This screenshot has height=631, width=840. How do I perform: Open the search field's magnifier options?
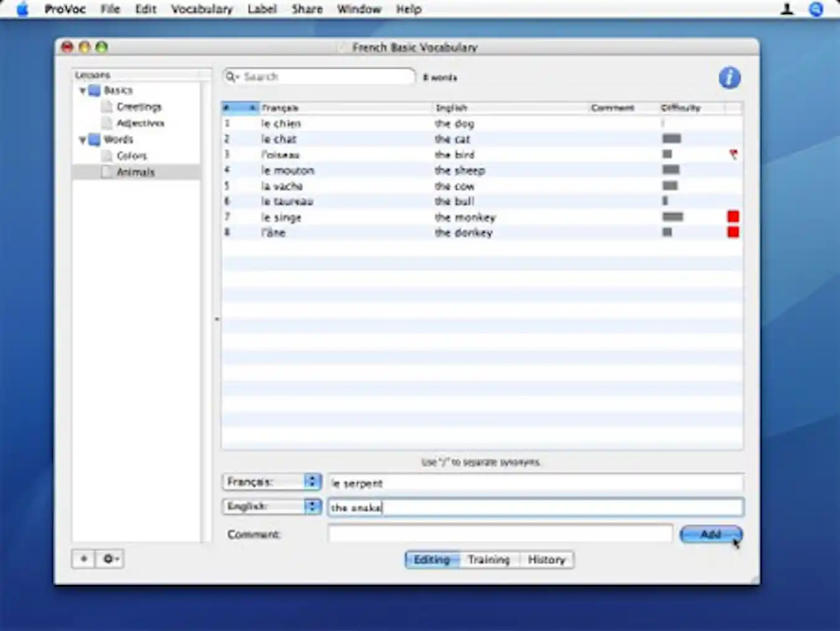click(x=232, y=76)
